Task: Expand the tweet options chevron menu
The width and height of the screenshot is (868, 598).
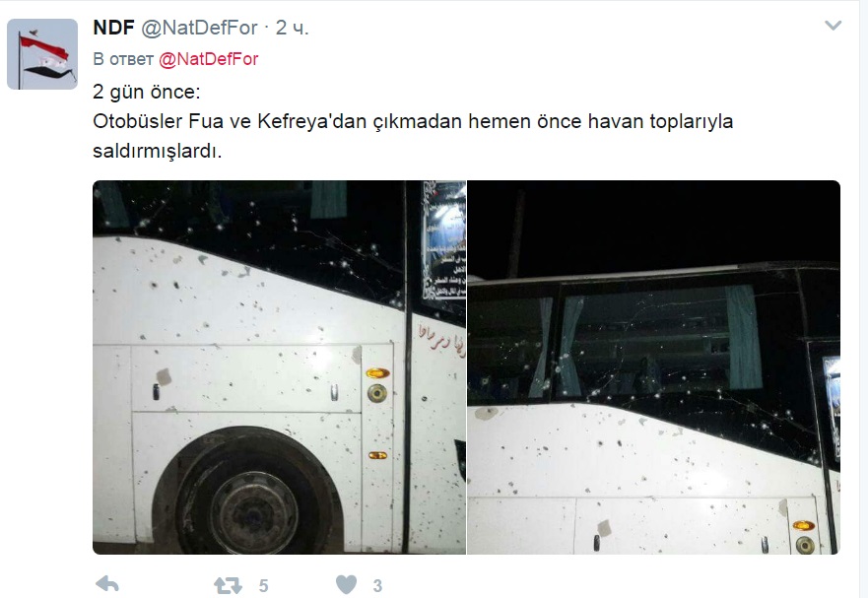Action: point(834,26)
